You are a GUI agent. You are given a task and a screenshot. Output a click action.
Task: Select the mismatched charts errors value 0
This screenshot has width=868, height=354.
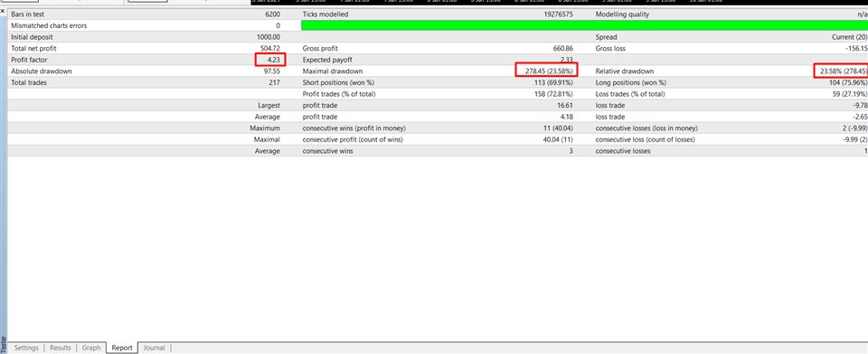pos(278,25)
